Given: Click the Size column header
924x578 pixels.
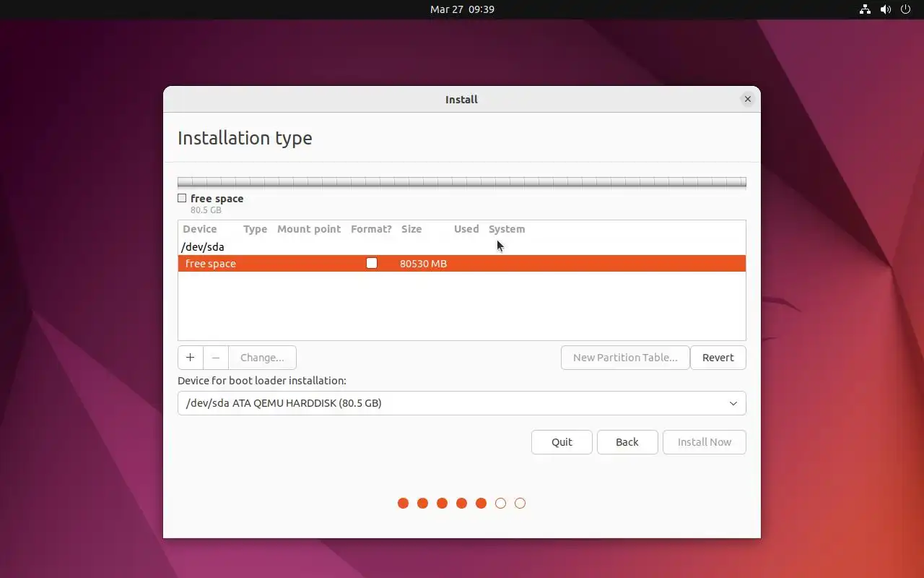Looking at the screenshot, I should click(411, 229).
